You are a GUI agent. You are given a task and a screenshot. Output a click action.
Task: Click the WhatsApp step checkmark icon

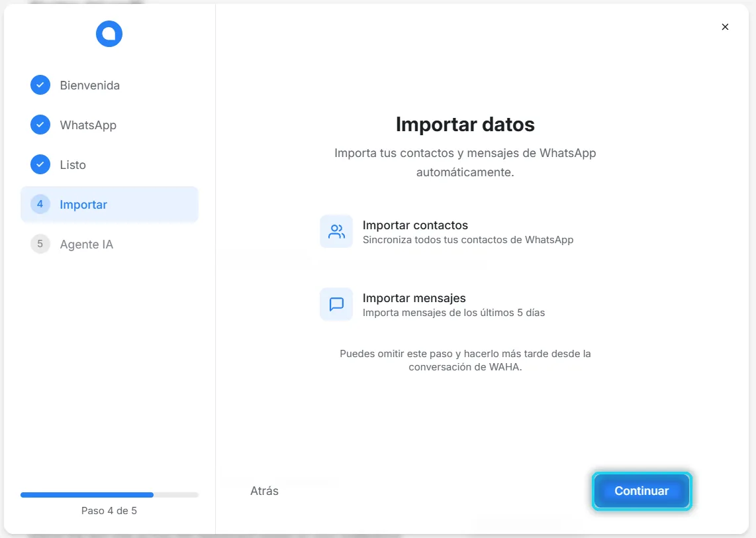[40, 125]
